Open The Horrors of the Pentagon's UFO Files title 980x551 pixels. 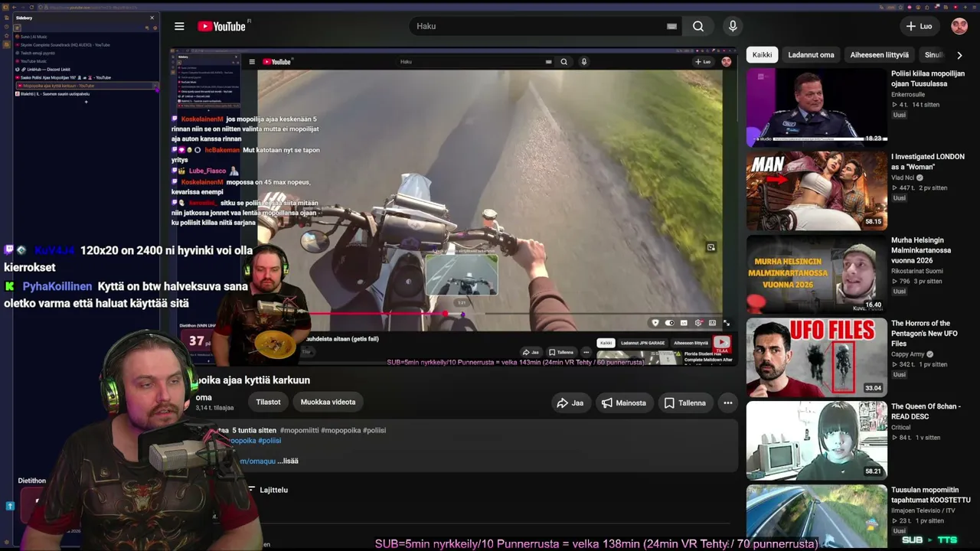click(924, 334)
